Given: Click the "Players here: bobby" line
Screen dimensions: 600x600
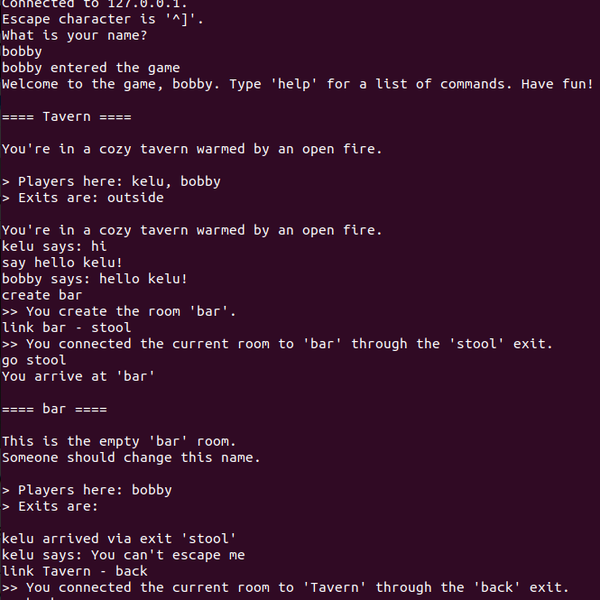Looking at the screenshot, I should [95, 490].
